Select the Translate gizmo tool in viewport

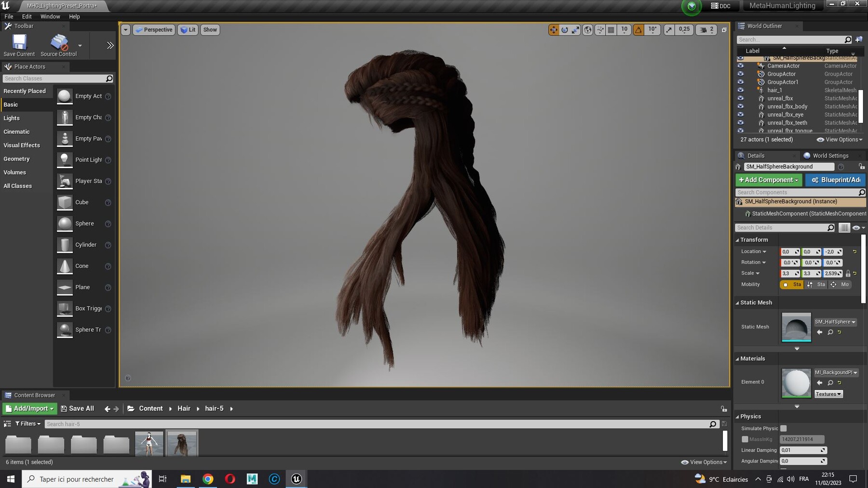553,30
